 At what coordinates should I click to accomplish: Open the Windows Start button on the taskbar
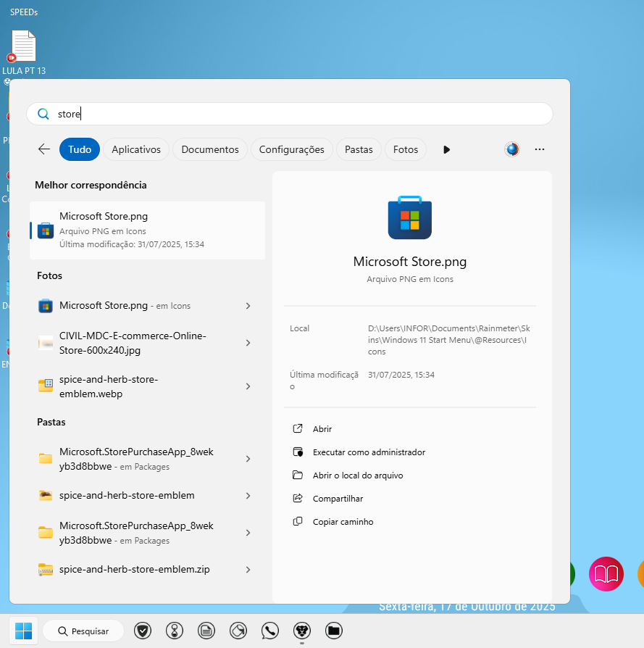24,631
